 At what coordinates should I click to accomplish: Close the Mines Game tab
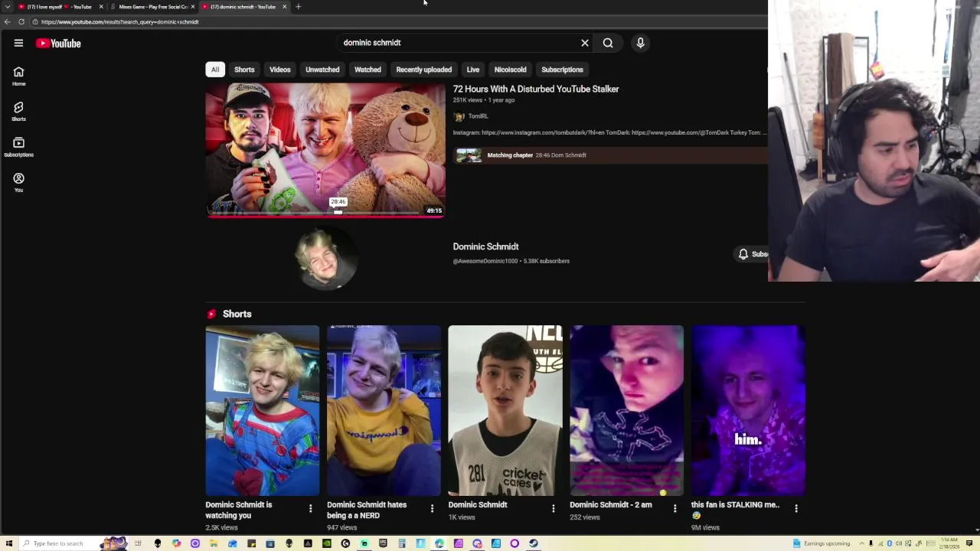point(193,7)
